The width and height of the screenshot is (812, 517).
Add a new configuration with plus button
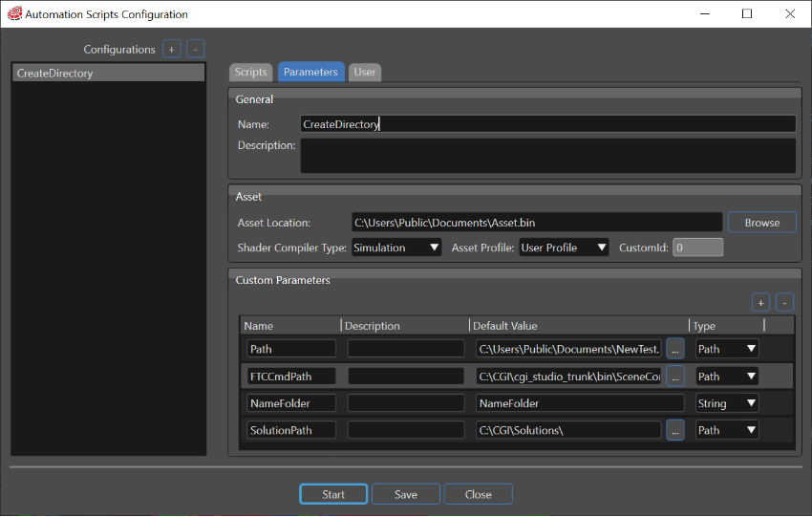coord(171,49)
